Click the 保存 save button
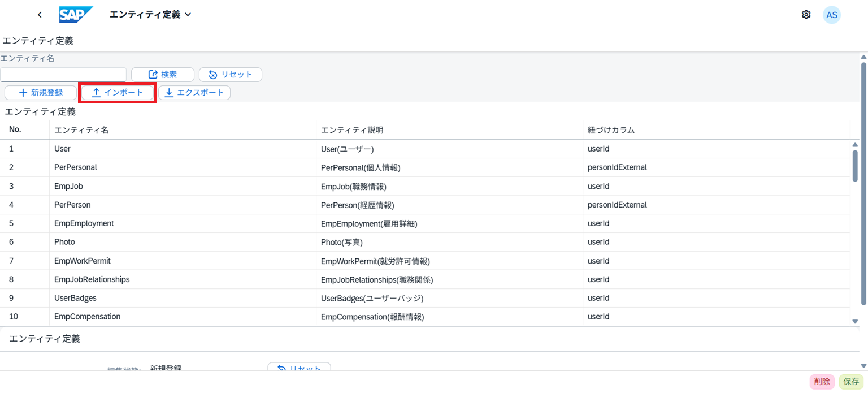Image resolution: width=868 pixels, height=393 pixels. point(851,382)
